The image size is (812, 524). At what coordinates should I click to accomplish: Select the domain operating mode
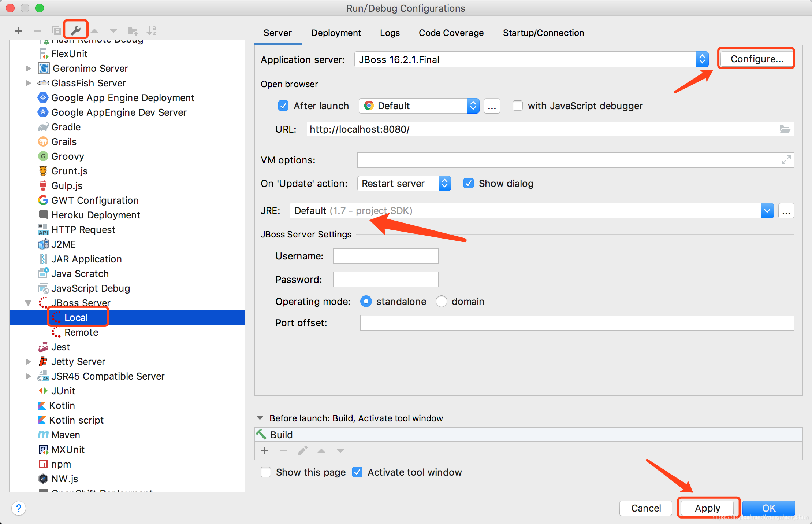(442, 302)
